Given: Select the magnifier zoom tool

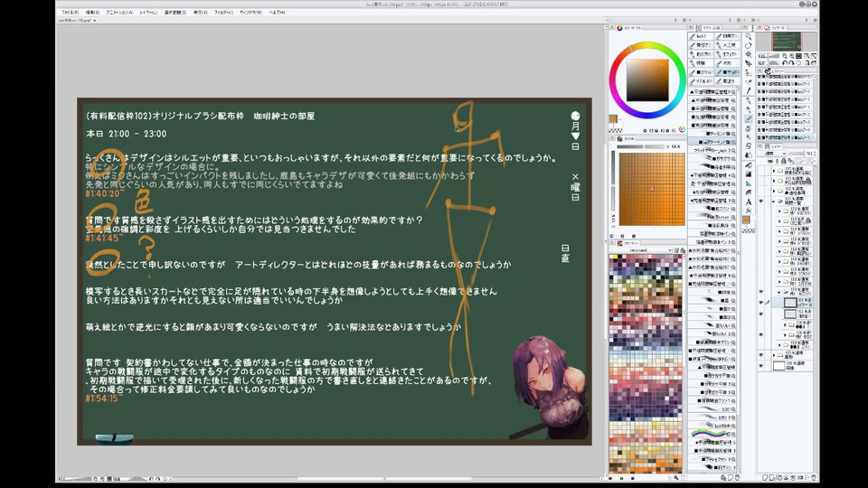Looking at the screenshot, I should coord(749,34).
